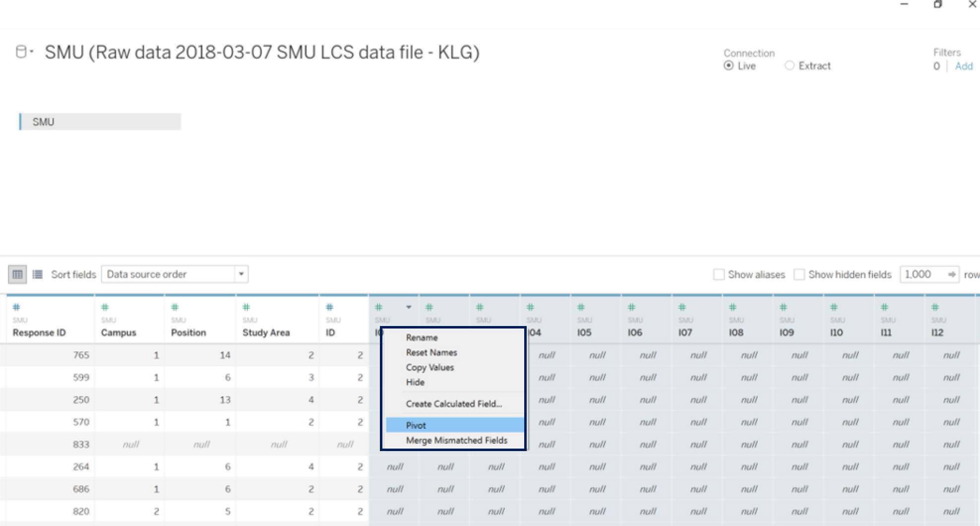
Task: Select Create Calculated Field menu option
Action: coord(454,404)
